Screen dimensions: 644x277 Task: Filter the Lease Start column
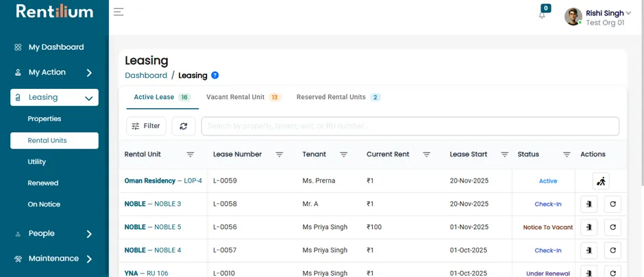pyautogui.click(x=505, y=155)
